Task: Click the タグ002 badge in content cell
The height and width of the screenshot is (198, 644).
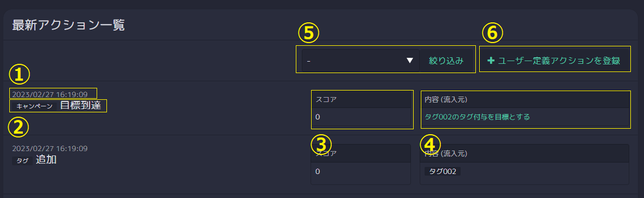Action: [443, 171]
